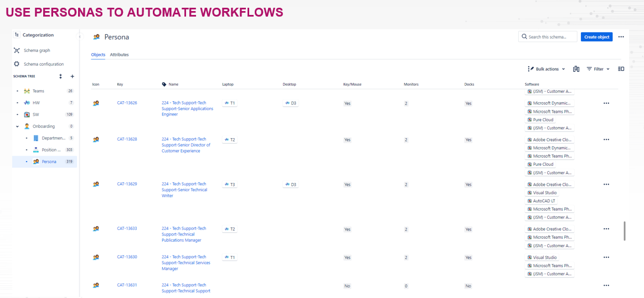
Task: Click the Create object button
Action: (x=596, y=37)
